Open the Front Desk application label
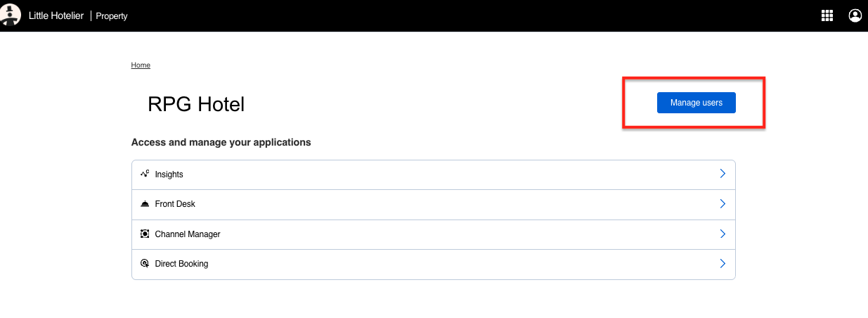Viewport: 868px width, 318px height. coord(175,204)
